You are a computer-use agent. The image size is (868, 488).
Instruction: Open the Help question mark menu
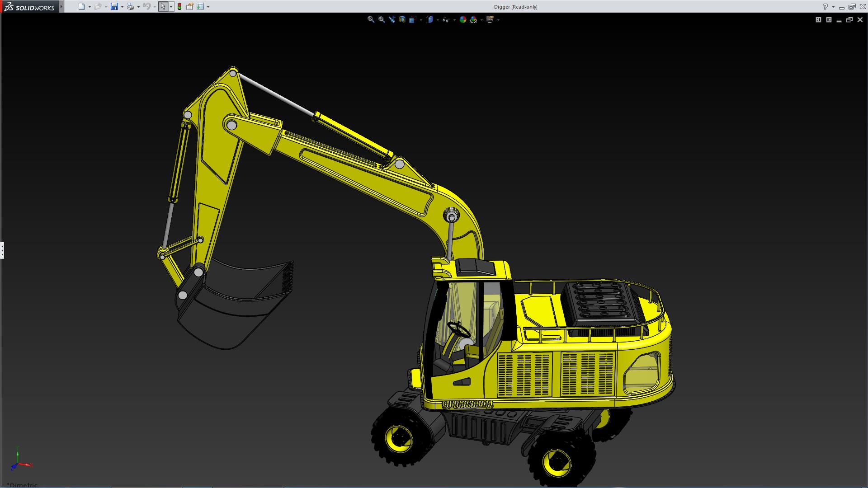pyautogui.click(x=825, y=6)
